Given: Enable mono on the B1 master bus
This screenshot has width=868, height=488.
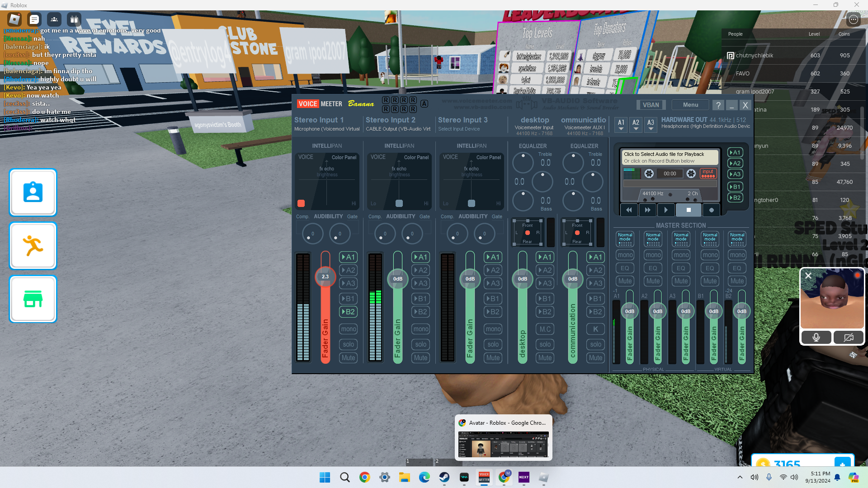Looking at the screenshot, I should pos(710,255).
